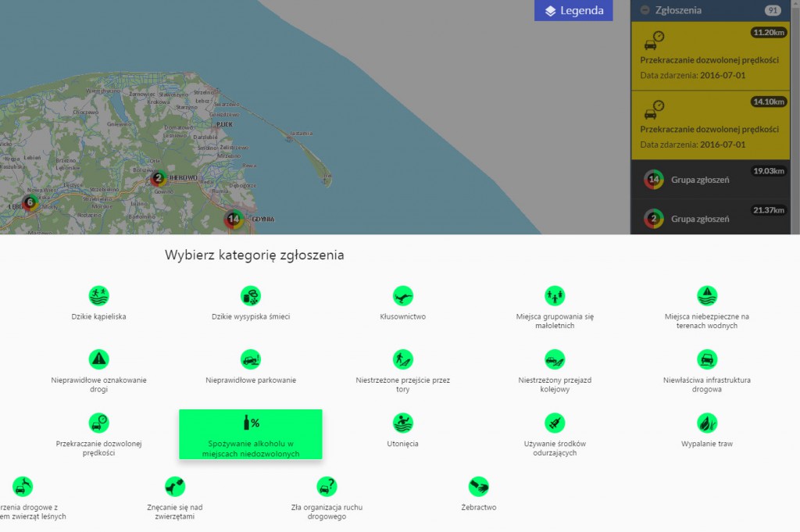Select Miejsca grupowania się małoletnich icon
This screenshot has height=532, width=800.
(x=555, y=296)
